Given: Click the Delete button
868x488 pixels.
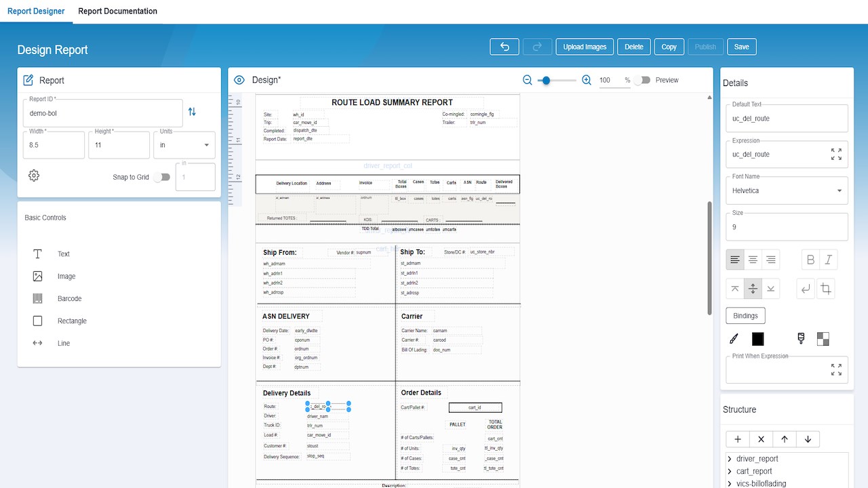Looking at the screenshot, I should tap(634, 47).
